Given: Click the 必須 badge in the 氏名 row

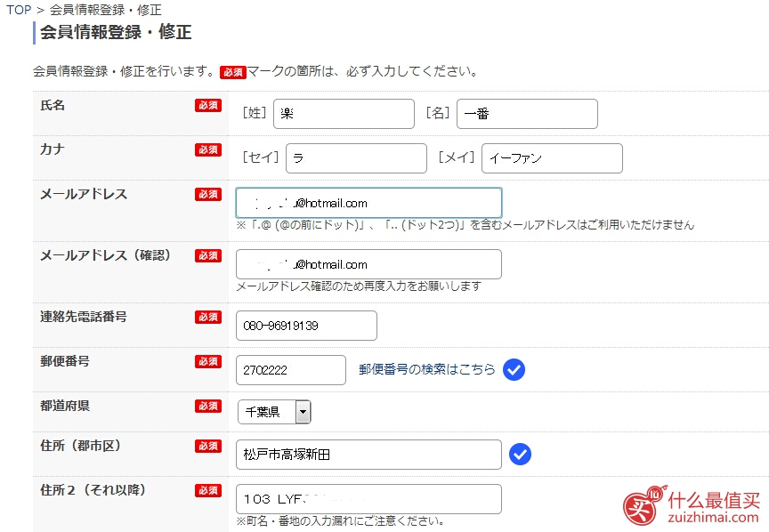Looking at the screenshot, I should [x=208, y=105].
